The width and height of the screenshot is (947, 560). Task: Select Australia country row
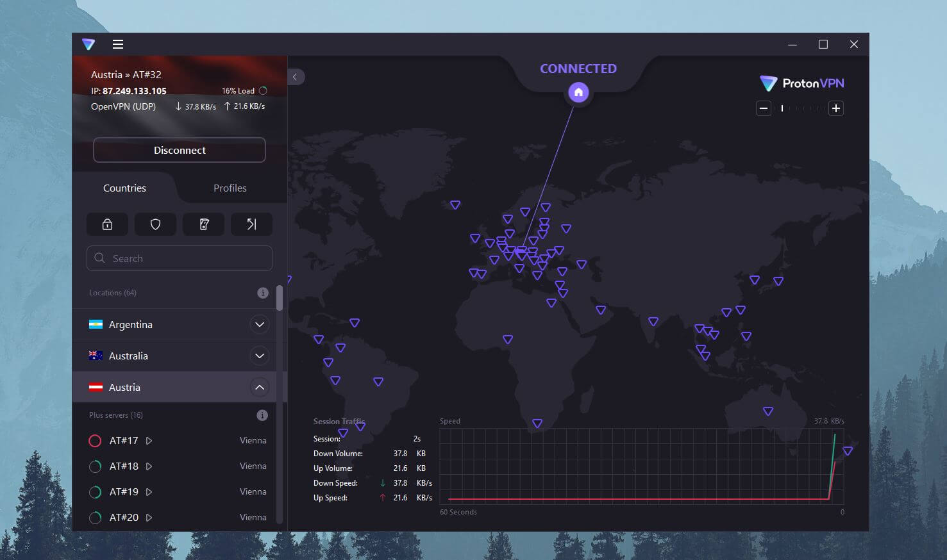point(174,356)
